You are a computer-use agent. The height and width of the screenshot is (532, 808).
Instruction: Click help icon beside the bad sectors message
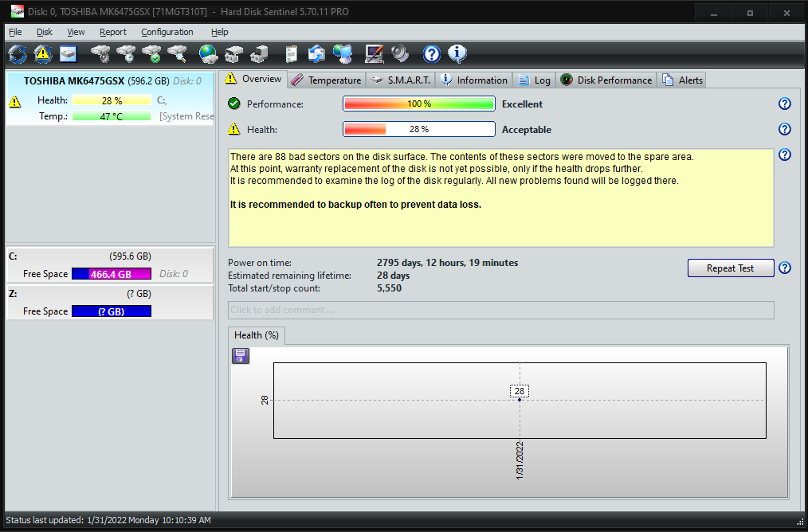click(784, 154)
